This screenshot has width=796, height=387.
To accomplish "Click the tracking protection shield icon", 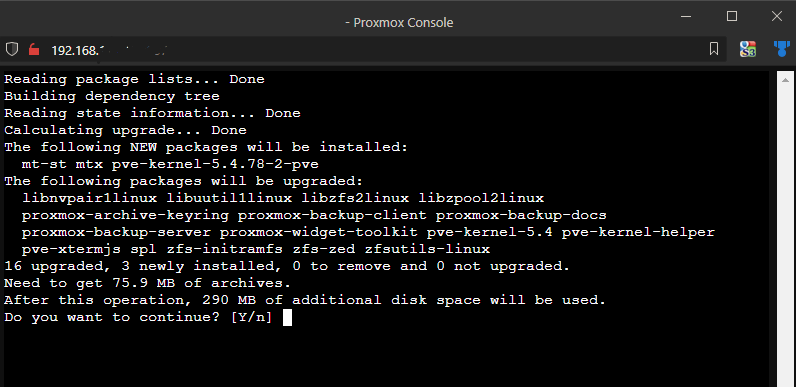I will tap(12, 49).
